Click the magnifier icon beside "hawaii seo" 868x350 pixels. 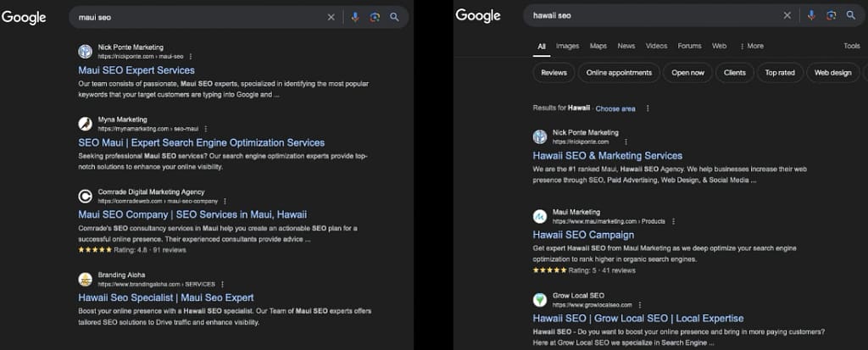(x=850, y=15)
